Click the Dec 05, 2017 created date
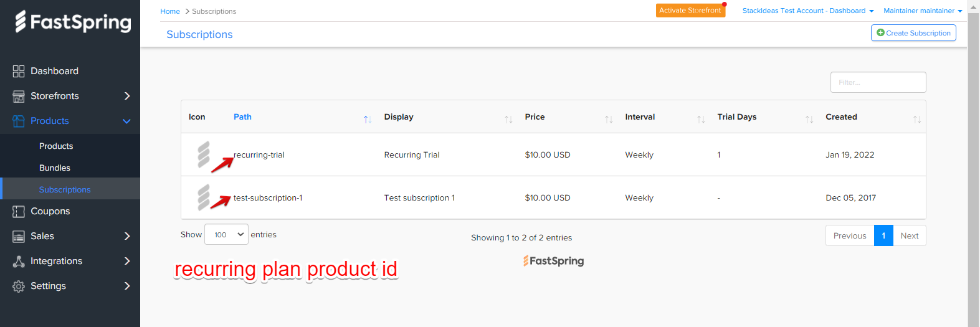980x327 pixels. 850,197
